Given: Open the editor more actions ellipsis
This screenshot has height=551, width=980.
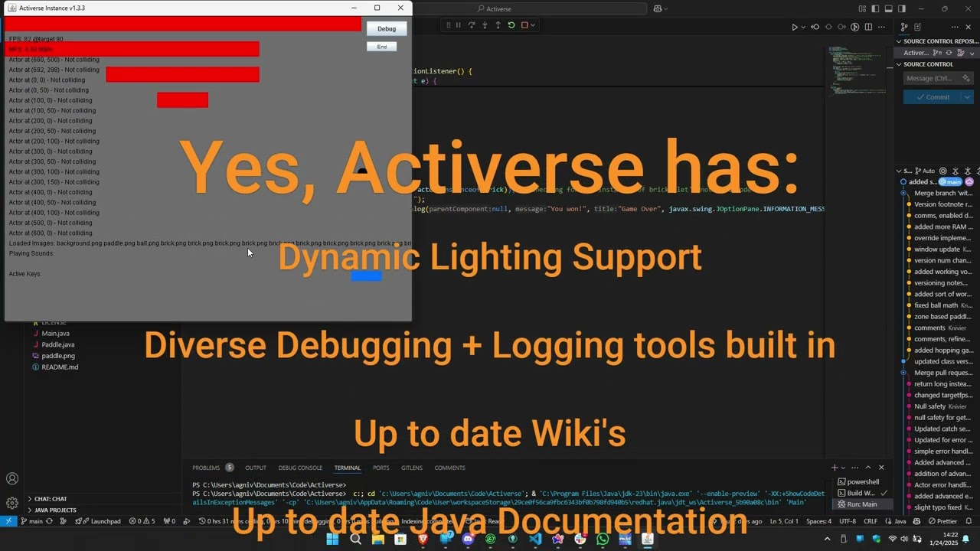Looking at the screenshot, I should 882,27.
